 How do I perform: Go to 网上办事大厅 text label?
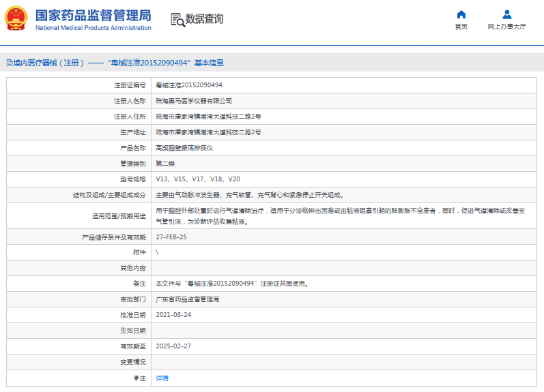coord(506,27)
